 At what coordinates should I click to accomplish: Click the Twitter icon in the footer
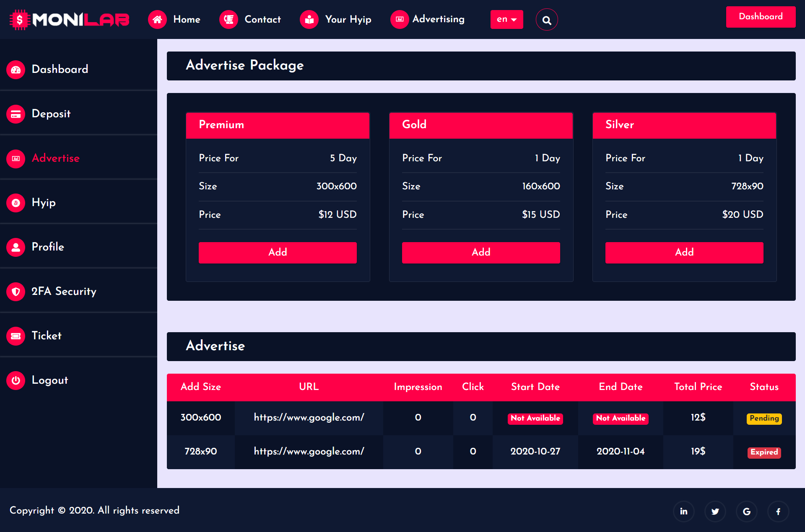pyautogui.click(x=715, y=511)
